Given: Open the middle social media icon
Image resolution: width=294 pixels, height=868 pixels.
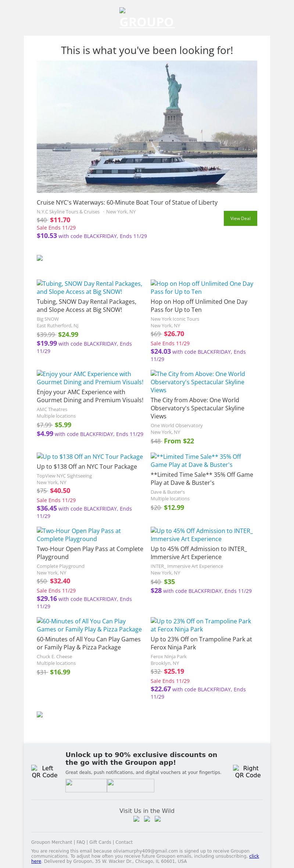Looking at the screenshot, I should point(147,819).
